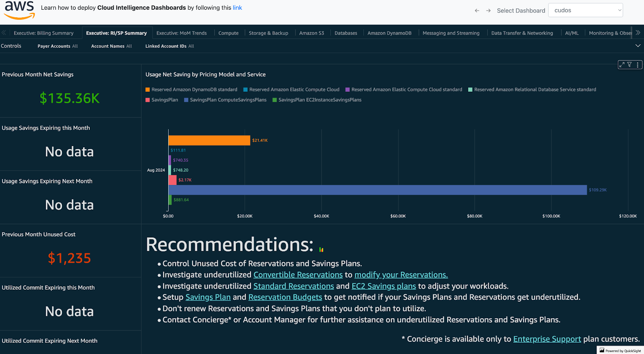Switch to Executive: Billing Summary tab
This screenshot has height=354, width=644.
coord(43,33)
